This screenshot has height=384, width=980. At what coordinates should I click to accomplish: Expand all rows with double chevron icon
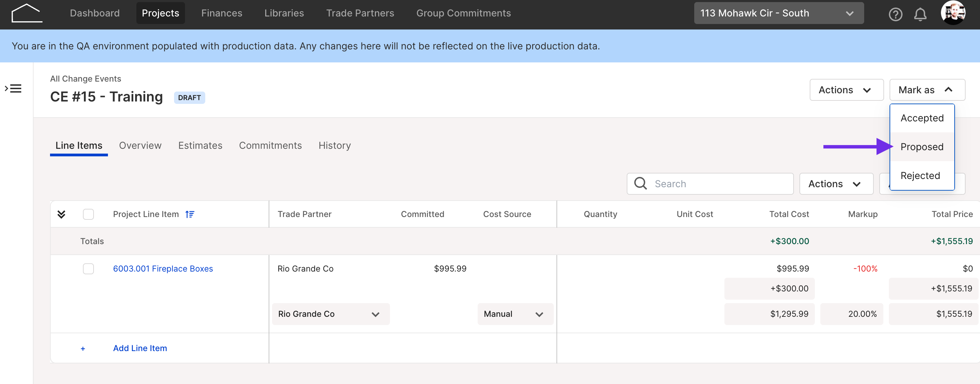[61, 214]
